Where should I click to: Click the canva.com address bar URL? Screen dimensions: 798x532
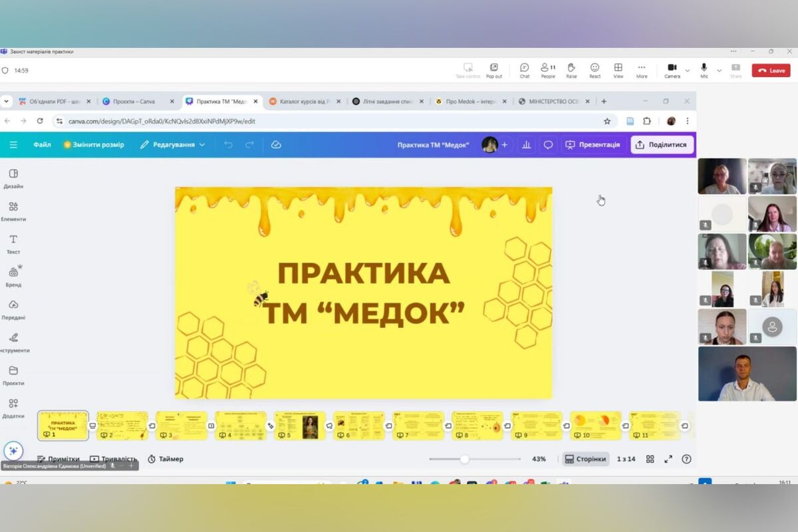coord(162,121)
